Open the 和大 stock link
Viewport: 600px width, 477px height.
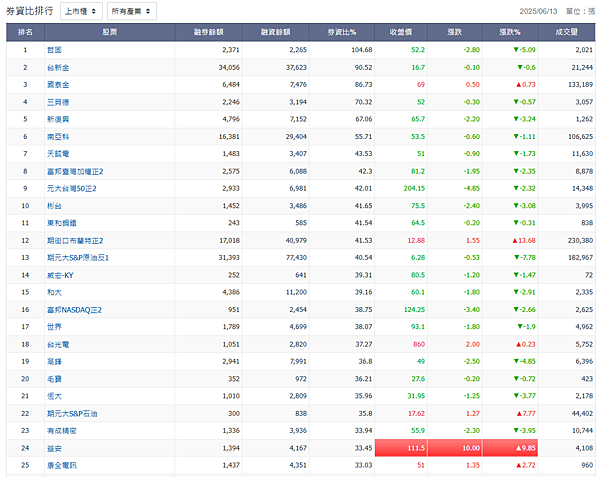(54, 292)
